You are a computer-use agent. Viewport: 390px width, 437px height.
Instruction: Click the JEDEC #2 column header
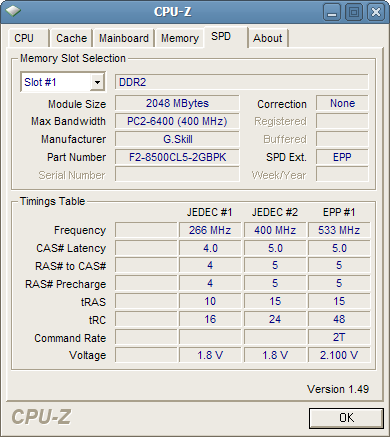pyautogui.click(x=275, y=212)
